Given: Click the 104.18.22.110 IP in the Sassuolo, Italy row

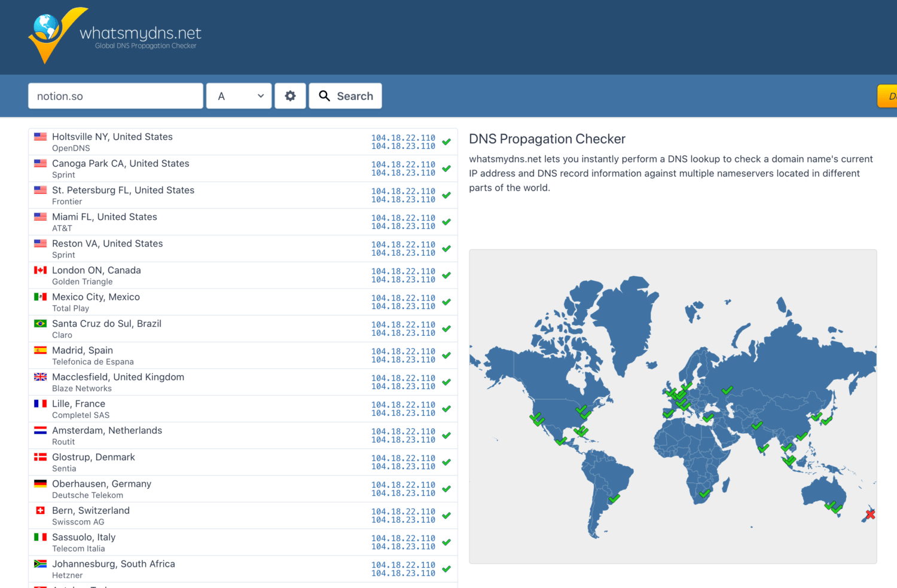Looking at the screenshot, I should coord(403,538).
